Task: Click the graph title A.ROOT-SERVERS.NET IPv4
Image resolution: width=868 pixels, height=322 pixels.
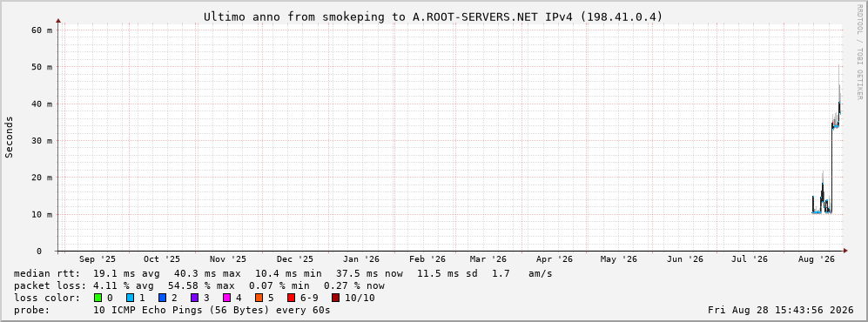Action: pyautogui.click(x=433, y=17)
